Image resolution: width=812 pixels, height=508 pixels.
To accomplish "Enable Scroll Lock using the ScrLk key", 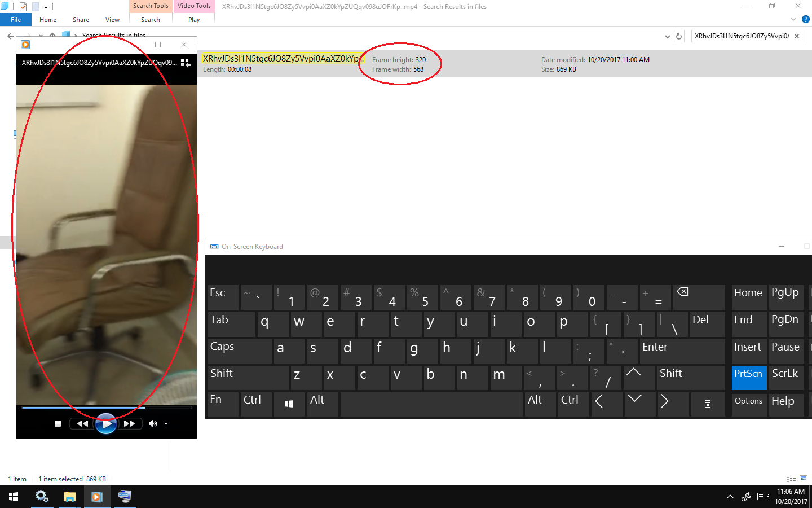I will point(785,378).
